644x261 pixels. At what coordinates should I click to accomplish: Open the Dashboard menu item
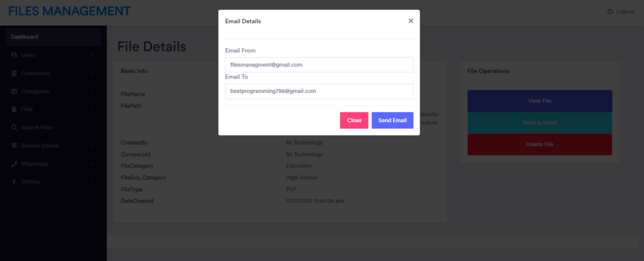point(53,36)
